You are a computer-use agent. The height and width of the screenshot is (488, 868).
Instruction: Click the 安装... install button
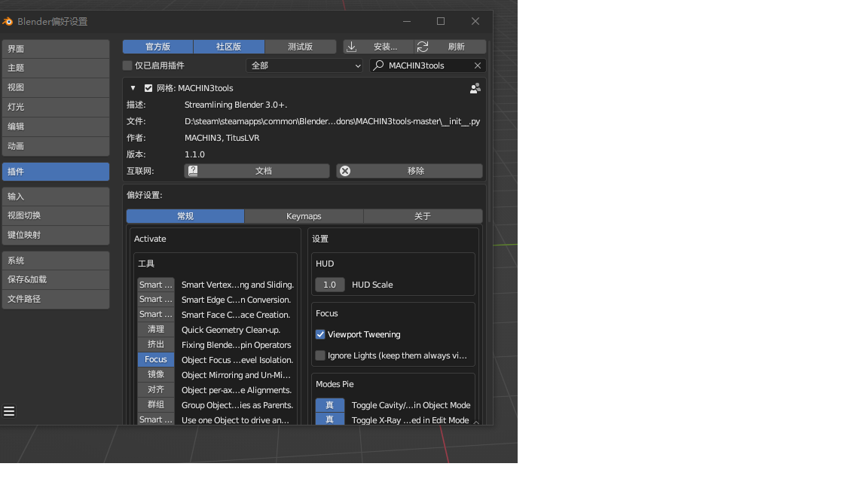point(379,47)
